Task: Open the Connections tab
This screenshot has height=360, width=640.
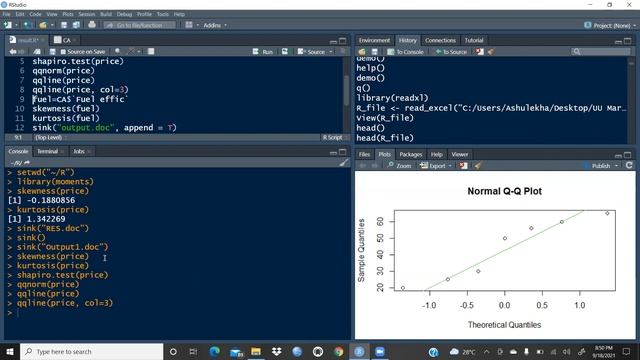Action: [x=440, y=40]
